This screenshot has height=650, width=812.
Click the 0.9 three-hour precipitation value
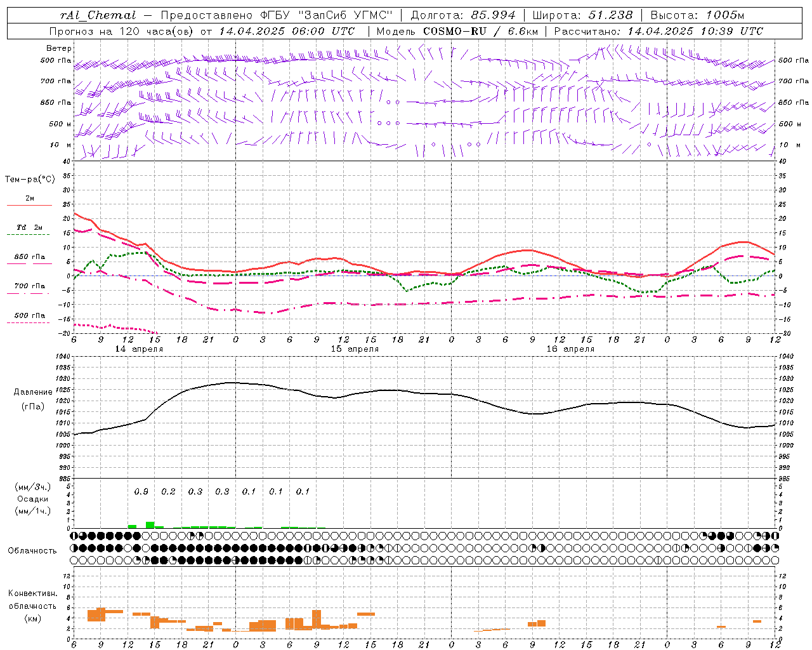click(141, 492)
